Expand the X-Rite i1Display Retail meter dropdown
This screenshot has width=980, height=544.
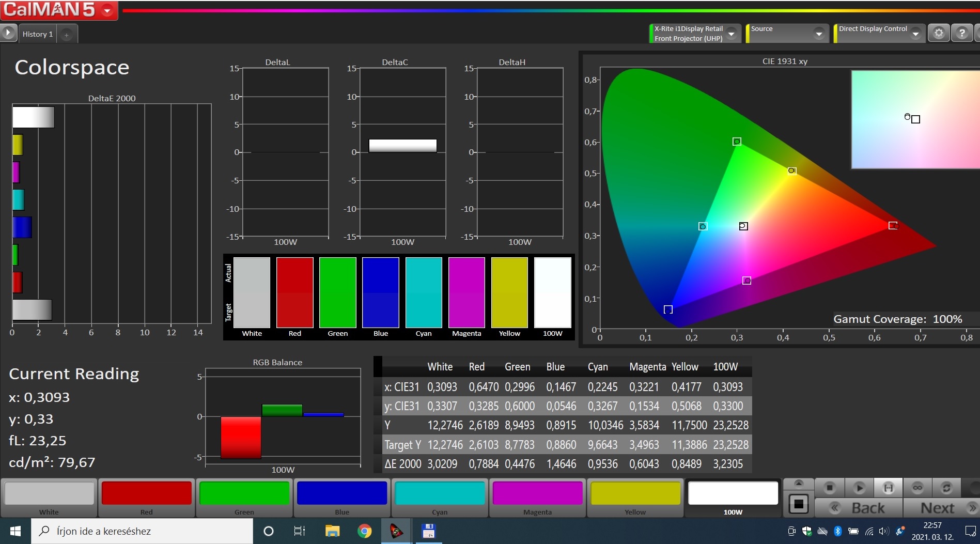(x=731, y=34)
